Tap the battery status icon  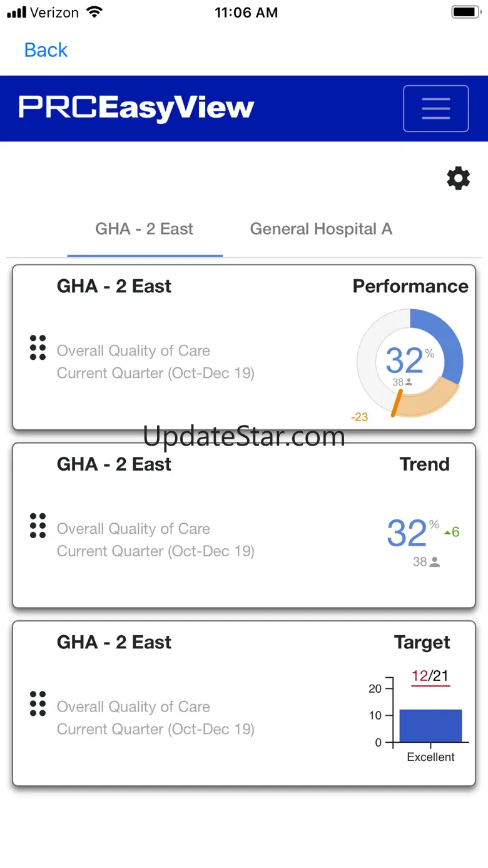pos(465,13)
